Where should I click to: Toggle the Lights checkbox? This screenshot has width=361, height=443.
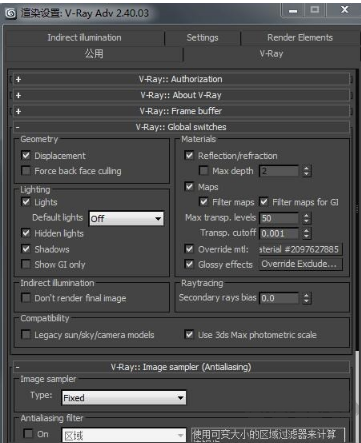click(x=26, y=202)
